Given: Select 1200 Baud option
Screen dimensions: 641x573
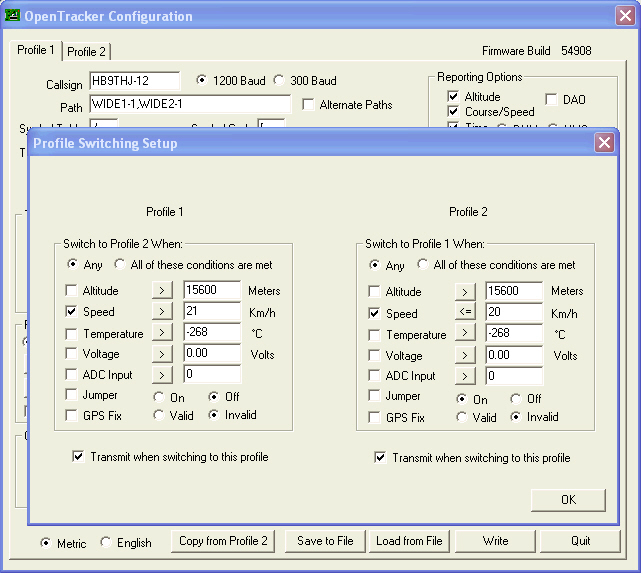Looking at the screenshot, I should 231,80.
